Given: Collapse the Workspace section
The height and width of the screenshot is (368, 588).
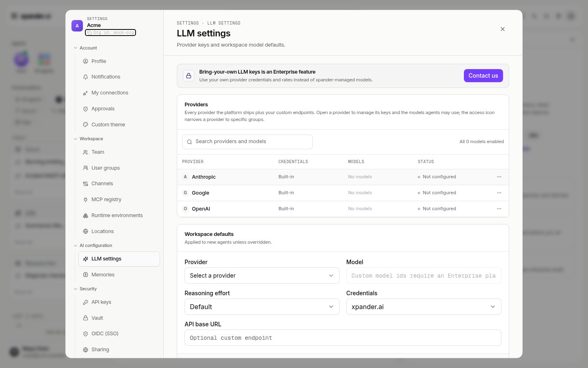Looking at the screenshot, I should [x=88, y=139].
